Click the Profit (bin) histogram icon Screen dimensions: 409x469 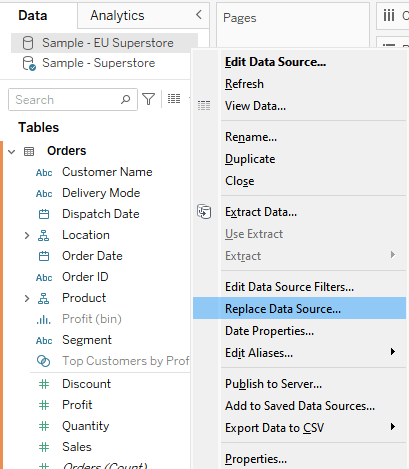click(44, 320)
